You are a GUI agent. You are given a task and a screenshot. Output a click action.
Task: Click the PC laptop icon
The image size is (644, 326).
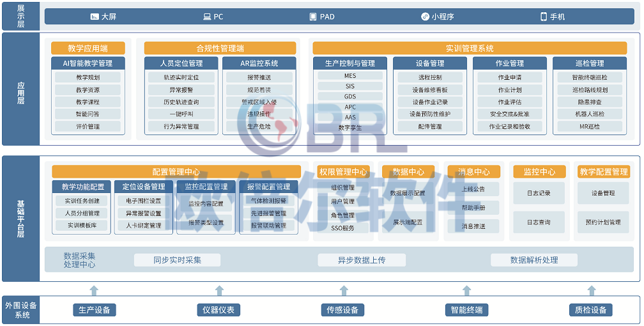pyautogui.click(x=207, y=17)
